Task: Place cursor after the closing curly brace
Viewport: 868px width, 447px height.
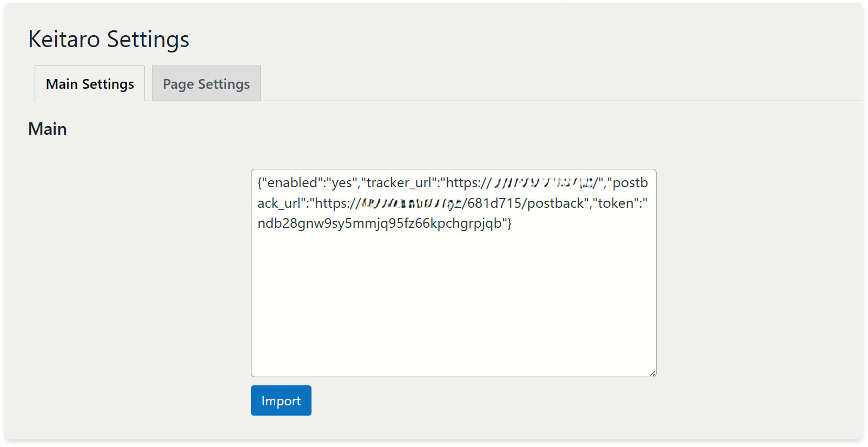Action: [512, 223]
